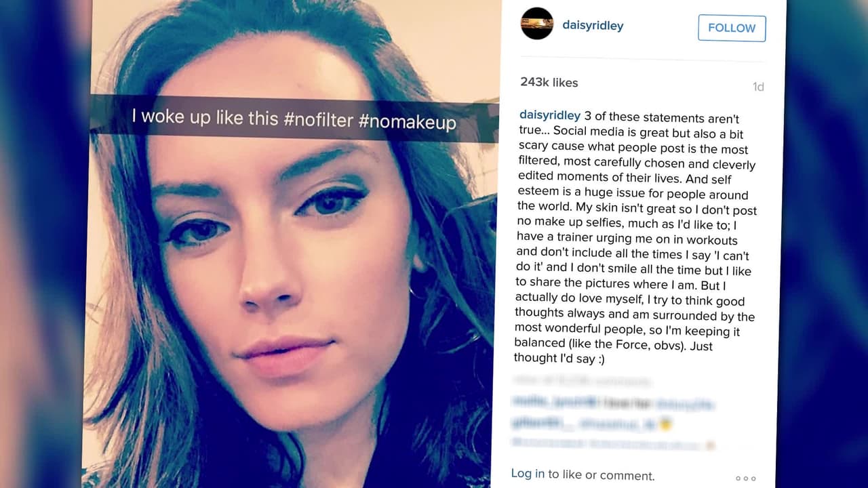This screenshot has width=868, height=488.
Task: Open the daisyridley username in the post header
Action: click(593, 26)
